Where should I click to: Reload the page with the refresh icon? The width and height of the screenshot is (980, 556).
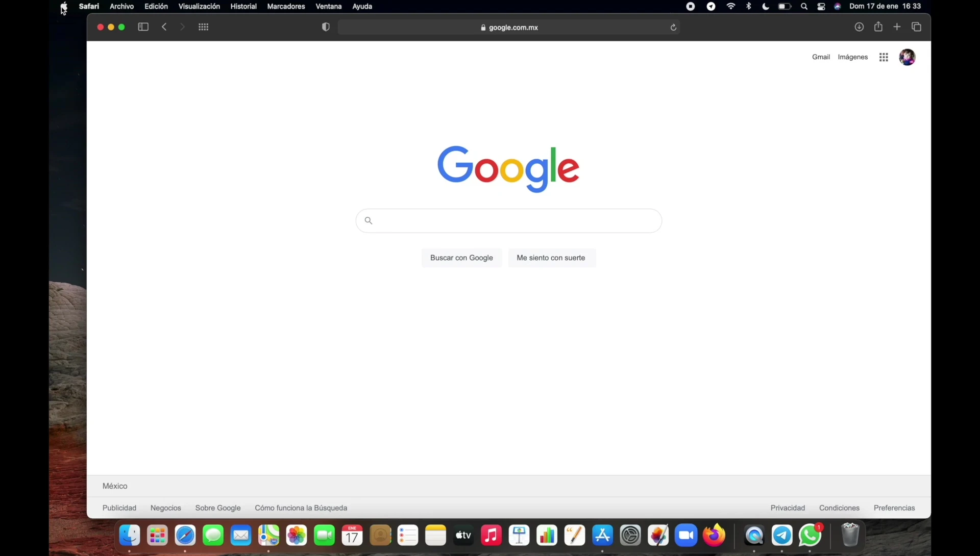click(x=673, y=28)
